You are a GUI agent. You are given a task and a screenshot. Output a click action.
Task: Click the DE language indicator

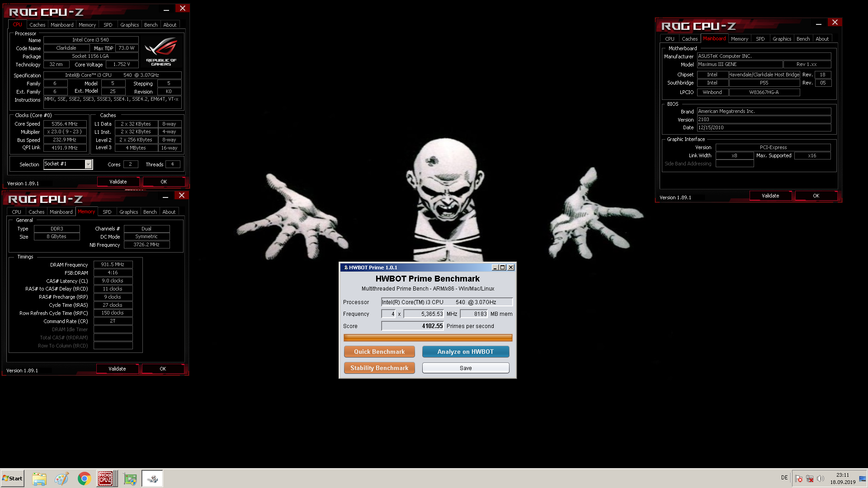click(784, 478)
